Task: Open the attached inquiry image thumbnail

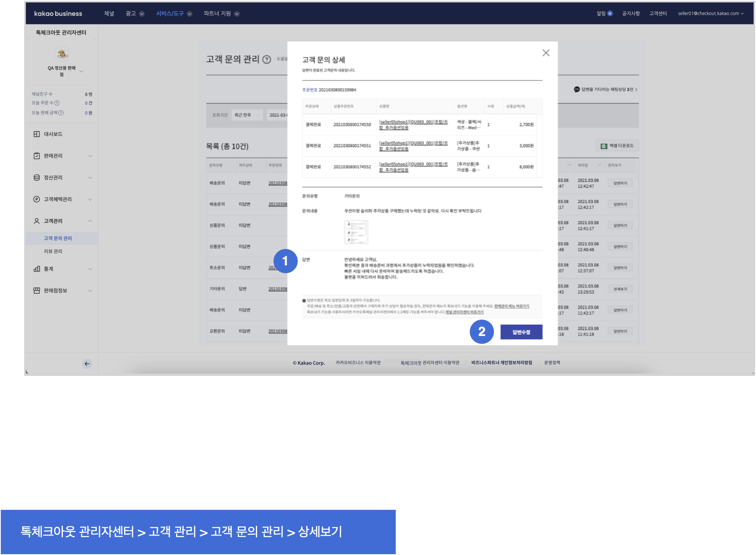Action: coord(356,232)
